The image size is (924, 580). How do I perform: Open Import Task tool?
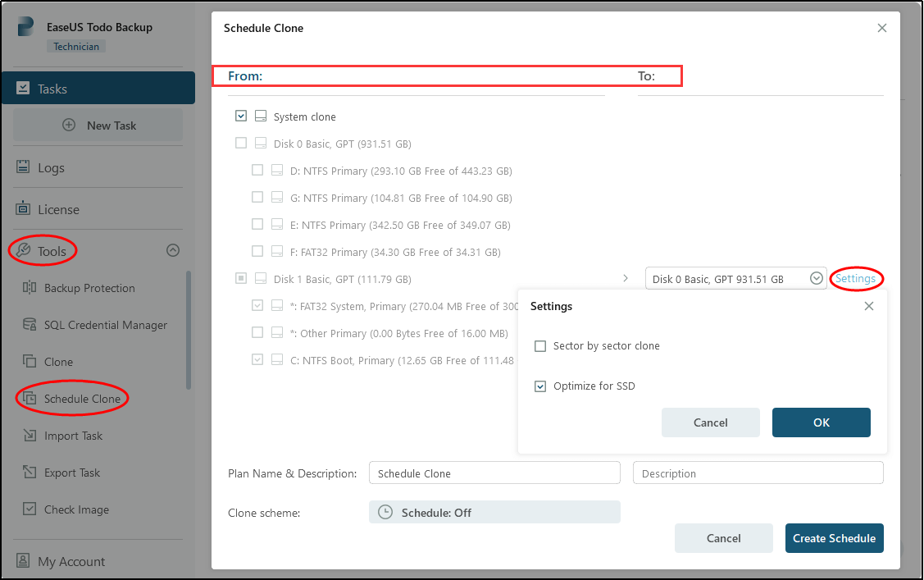pos(73,436)
